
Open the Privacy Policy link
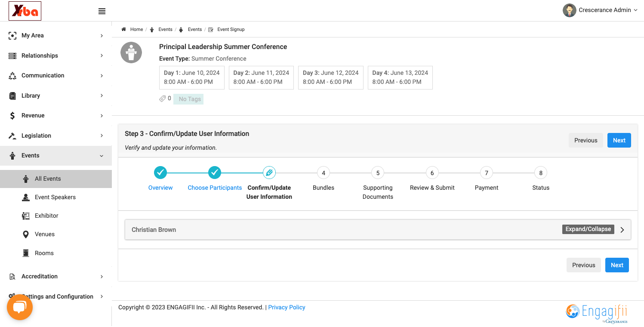(287, 307)
